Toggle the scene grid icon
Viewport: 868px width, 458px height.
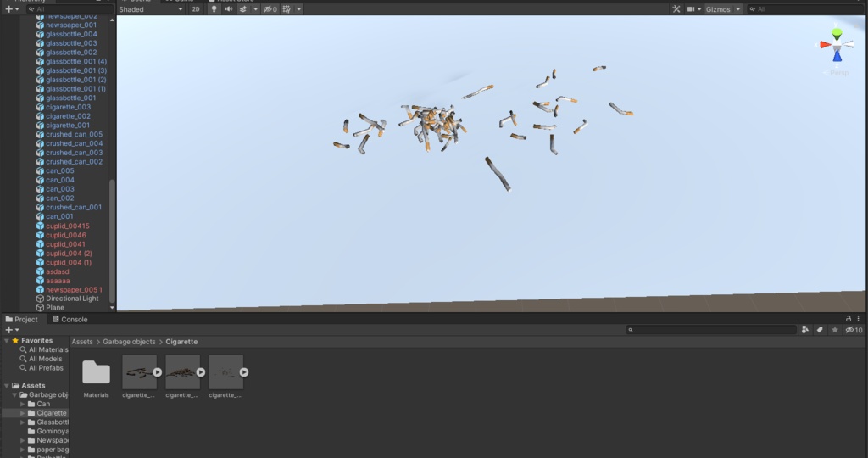(x=287, y=9)
